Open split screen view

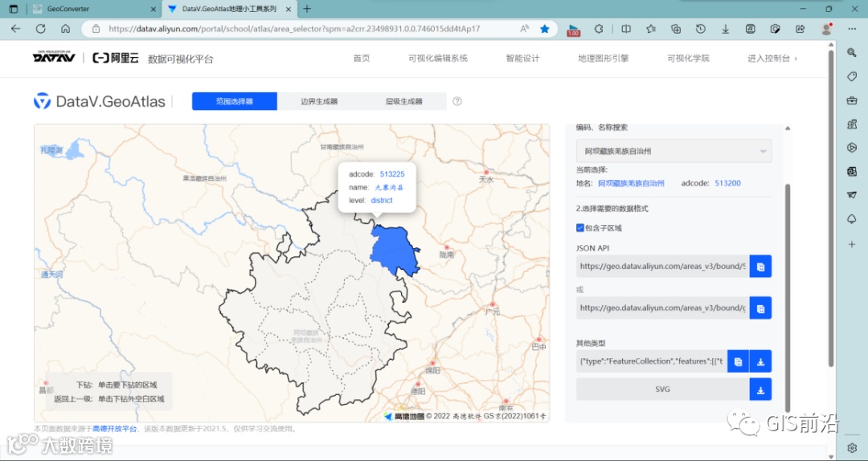(x=626, y=29)
